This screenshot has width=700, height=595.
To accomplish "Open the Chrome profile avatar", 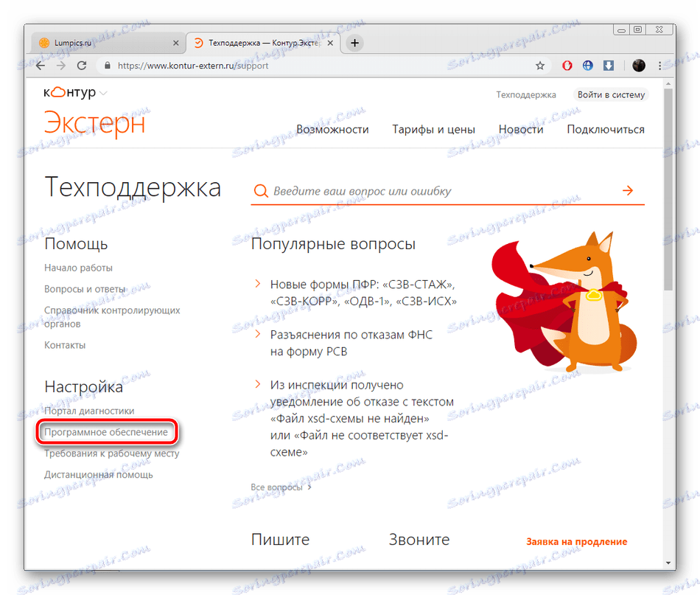I will click(638, 65).
